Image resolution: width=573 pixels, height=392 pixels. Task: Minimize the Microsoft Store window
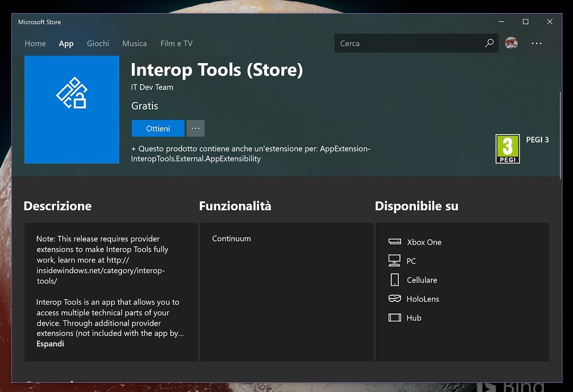coord(501,22)
